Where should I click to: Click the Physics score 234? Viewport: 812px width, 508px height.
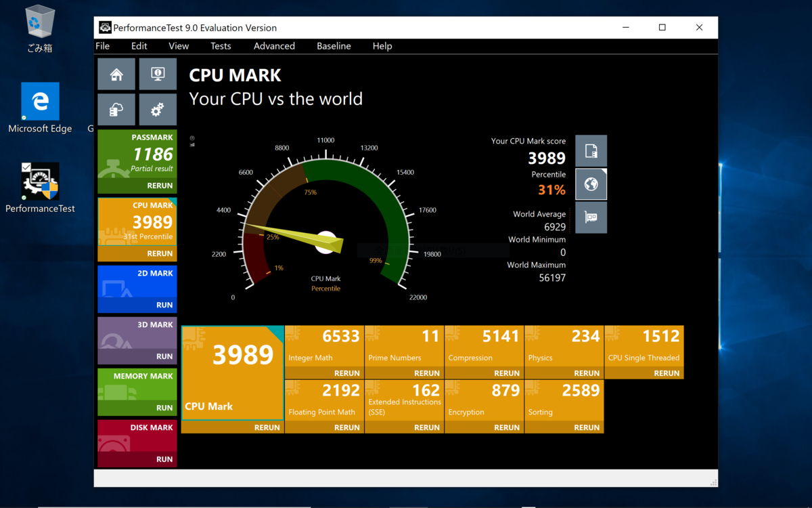tap(585, 337)
